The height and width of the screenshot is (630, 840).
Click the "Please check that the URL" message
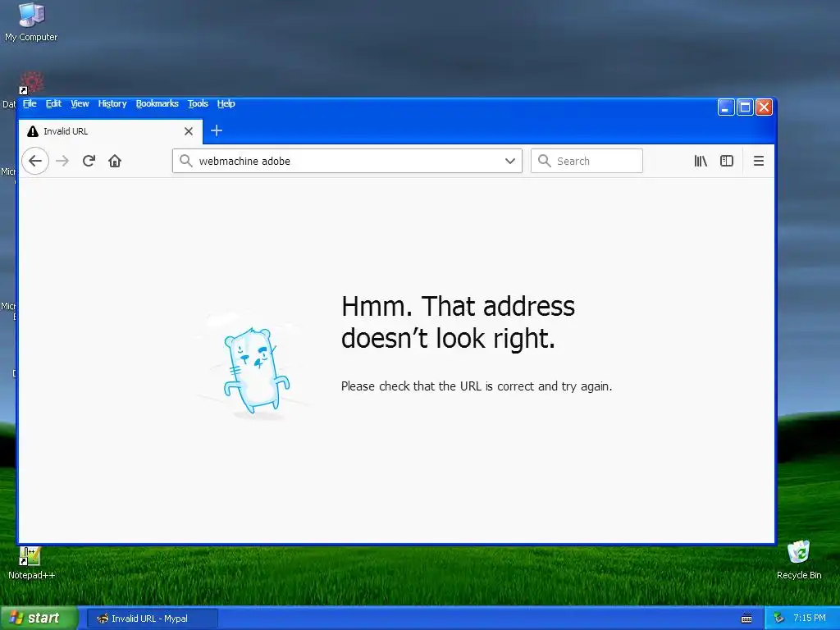[x=477, y=386]
